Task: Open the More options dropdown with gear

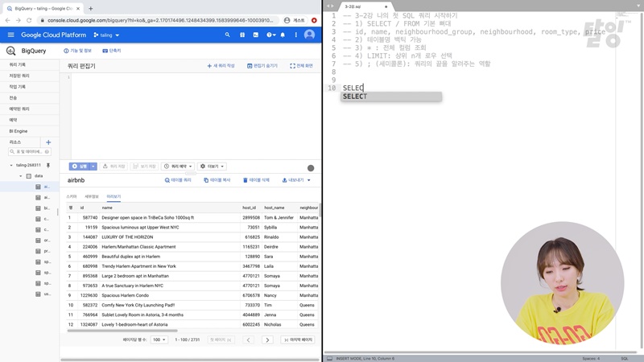Action: (213, 167)
